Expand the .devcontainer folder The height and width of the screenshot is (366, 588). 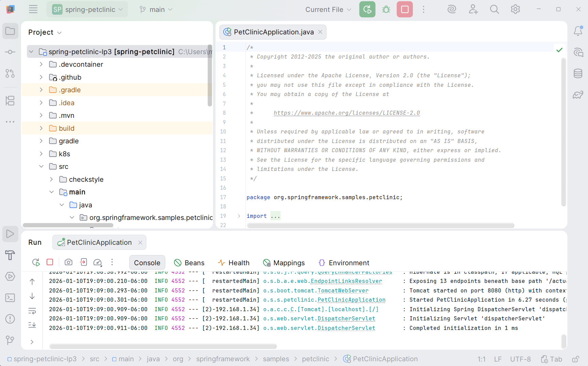[x=41, y=64]
